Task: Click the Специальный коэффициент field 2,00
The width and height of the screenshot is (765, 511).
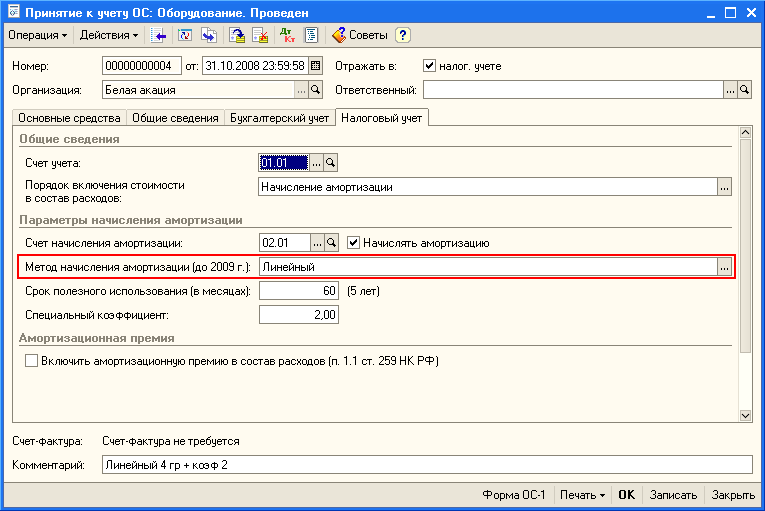Action: [x=299, y=315]
